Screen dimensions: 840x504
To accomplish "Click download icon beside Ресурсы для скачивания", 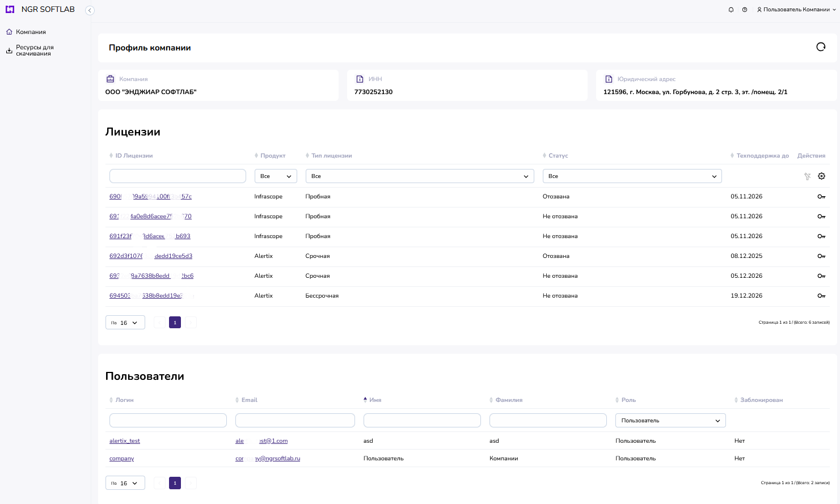I will (x=9, y=50).
